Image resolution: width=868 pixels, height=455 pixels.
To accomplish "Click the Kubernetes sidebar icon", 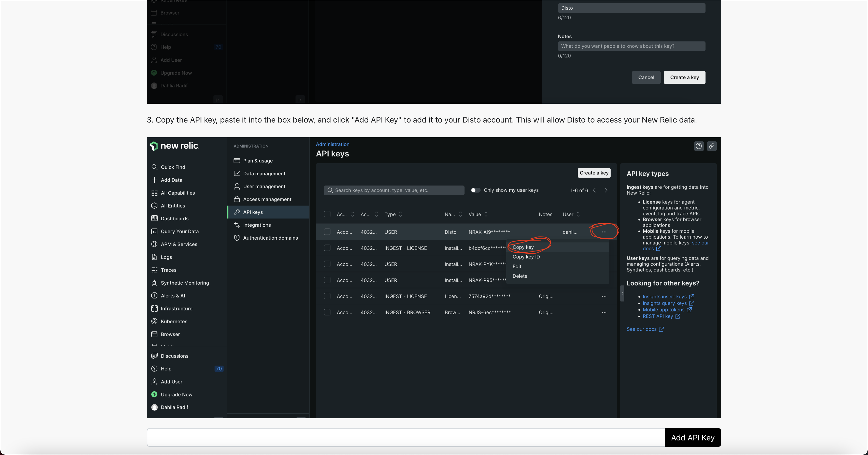I will point(154,321).
